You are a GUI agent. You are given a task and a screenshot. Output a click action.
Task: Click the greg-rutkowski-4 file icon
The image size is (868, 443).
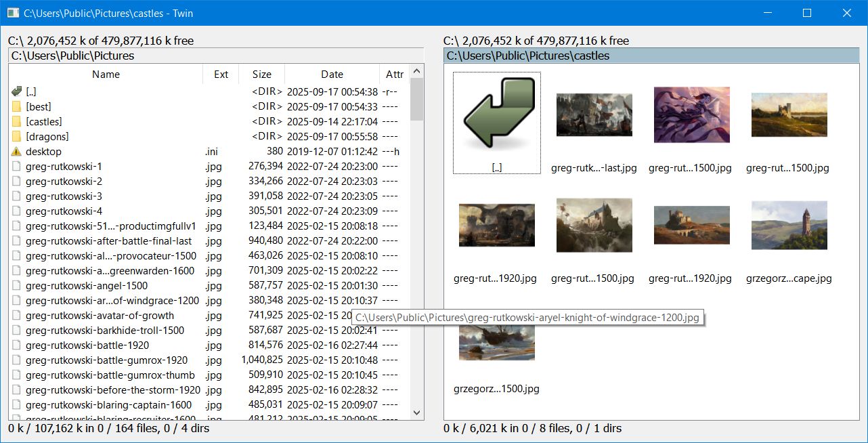coord(17,211)
